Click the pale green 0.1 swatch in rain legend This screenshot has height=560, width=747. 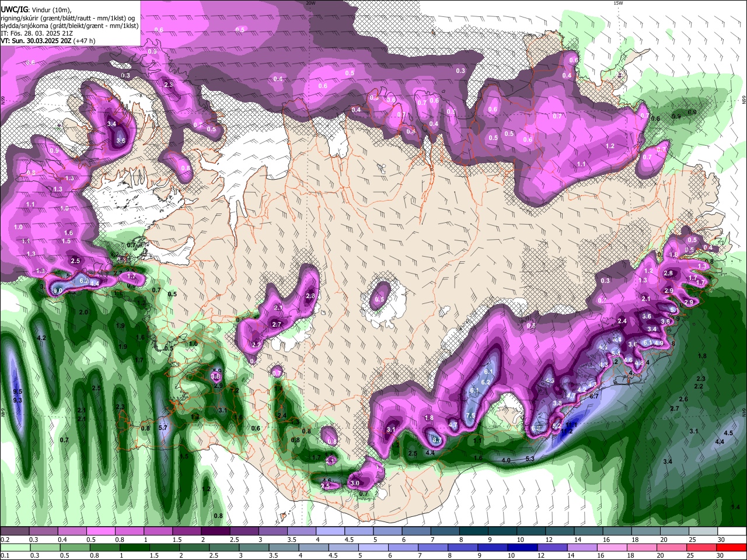[x=15, y=547]
